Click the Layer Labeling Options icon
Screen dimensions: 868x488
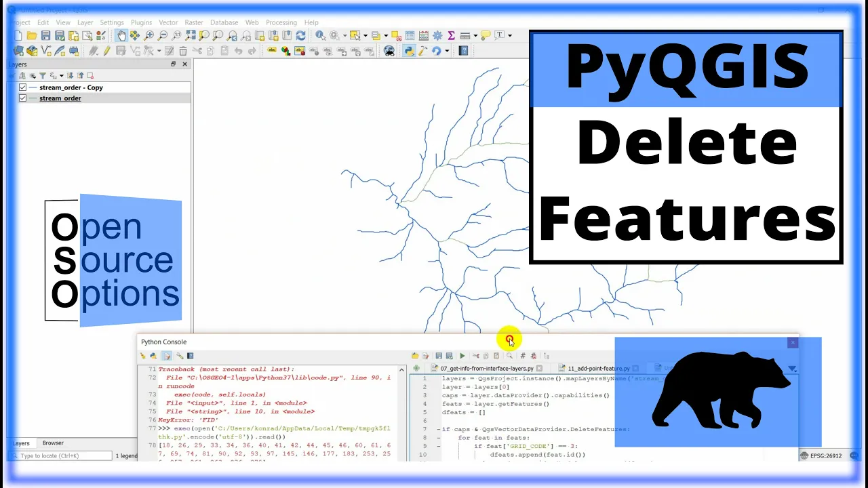(272, 49)
